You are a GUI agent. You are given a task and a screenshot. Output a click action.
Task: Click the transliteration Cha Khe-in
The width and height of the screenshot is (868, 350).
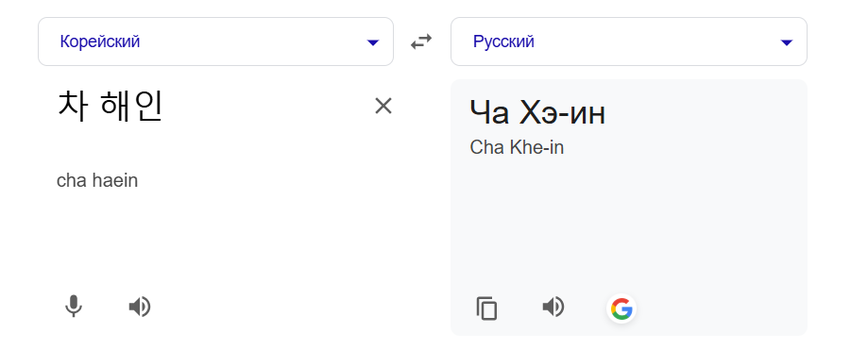517,147
